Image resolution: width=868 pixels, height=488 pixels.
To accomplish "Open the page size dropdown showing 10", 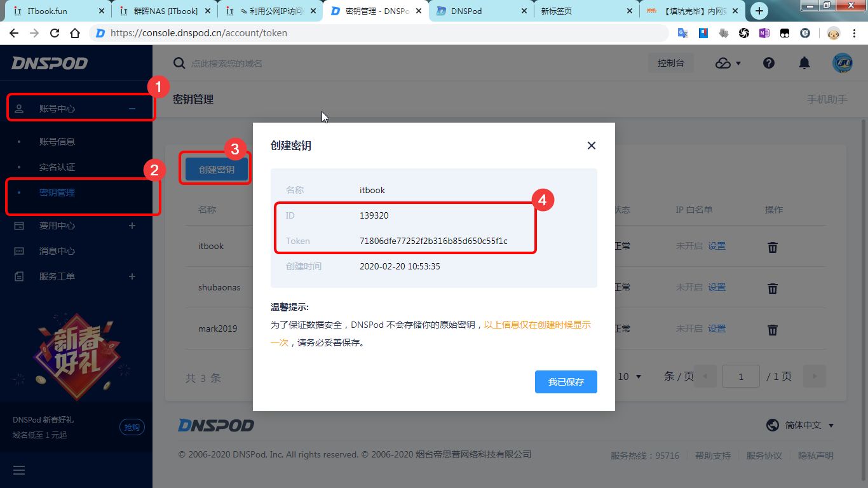I will (628, 376).
